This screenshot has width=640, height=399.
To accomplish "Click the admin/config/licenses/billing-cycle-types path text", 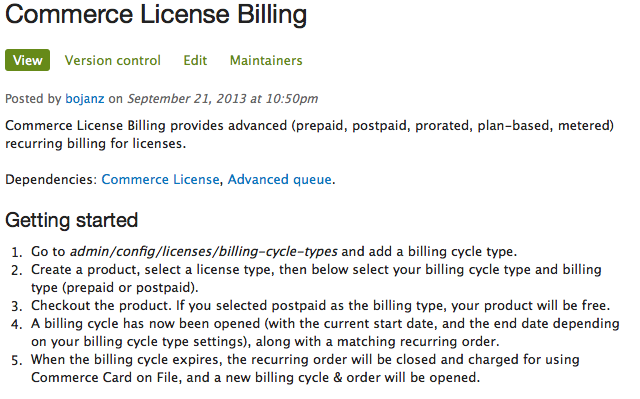I will click(204, 252).
